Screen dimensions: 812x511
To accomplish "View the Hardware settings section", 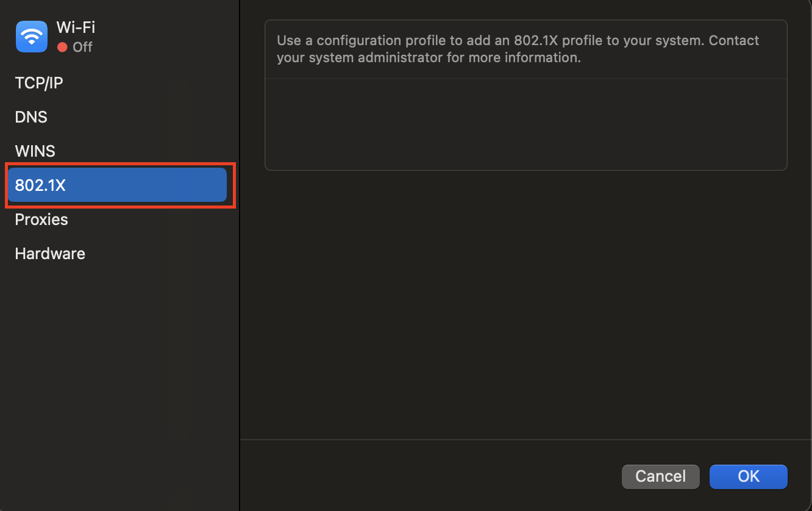I will (x=49, y=253).
